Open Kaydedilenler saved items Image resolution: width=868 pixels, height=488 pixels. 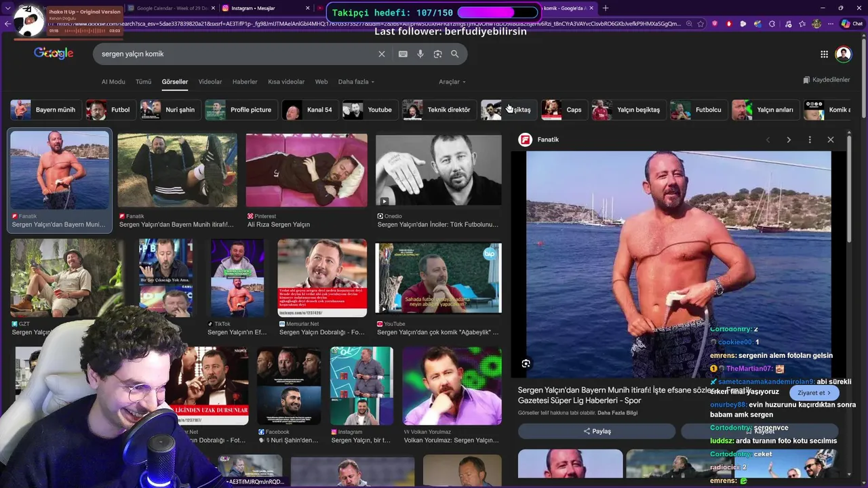[x=826, y=80]
